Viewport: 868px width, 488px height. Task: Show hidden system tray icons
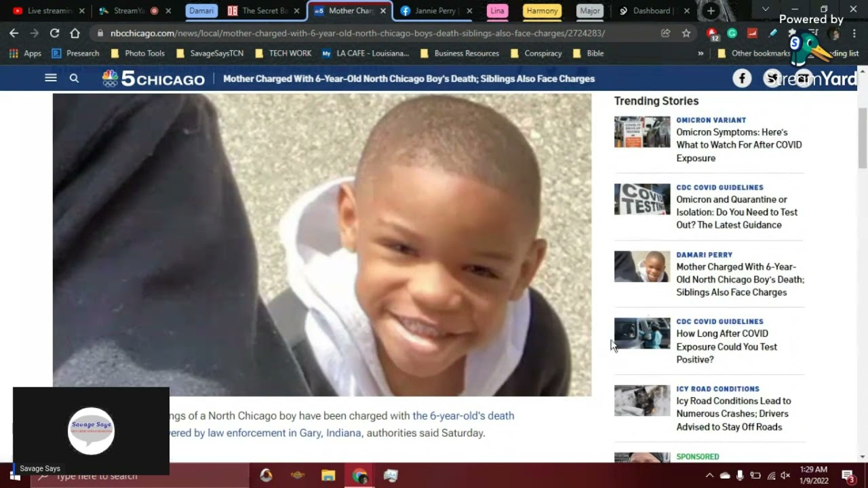(709, 476)
